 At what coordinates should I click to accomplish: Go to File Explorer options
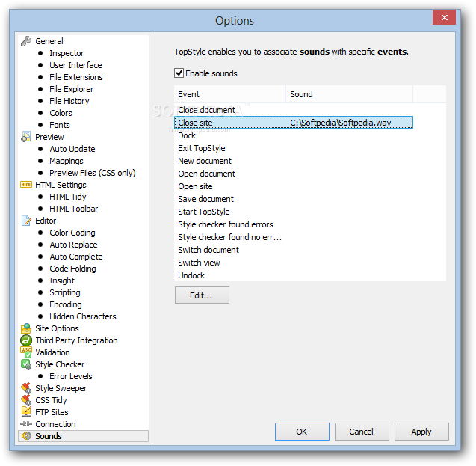tap(71, 89)
